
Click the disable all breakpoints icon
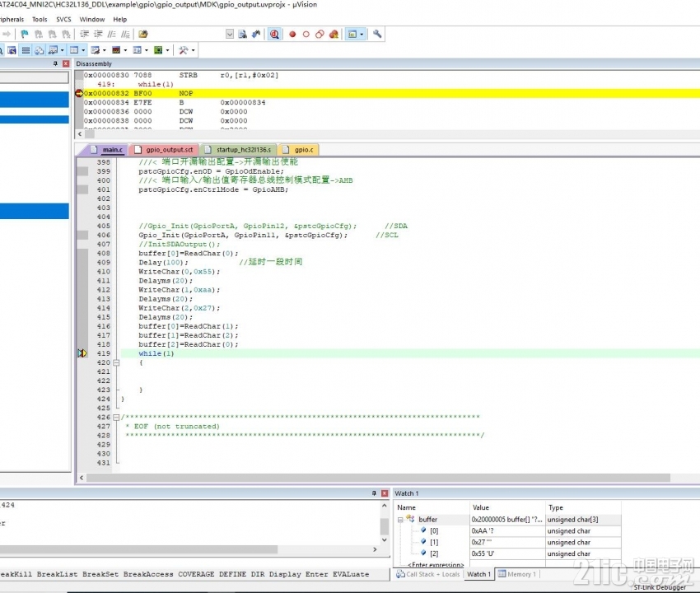320,34
